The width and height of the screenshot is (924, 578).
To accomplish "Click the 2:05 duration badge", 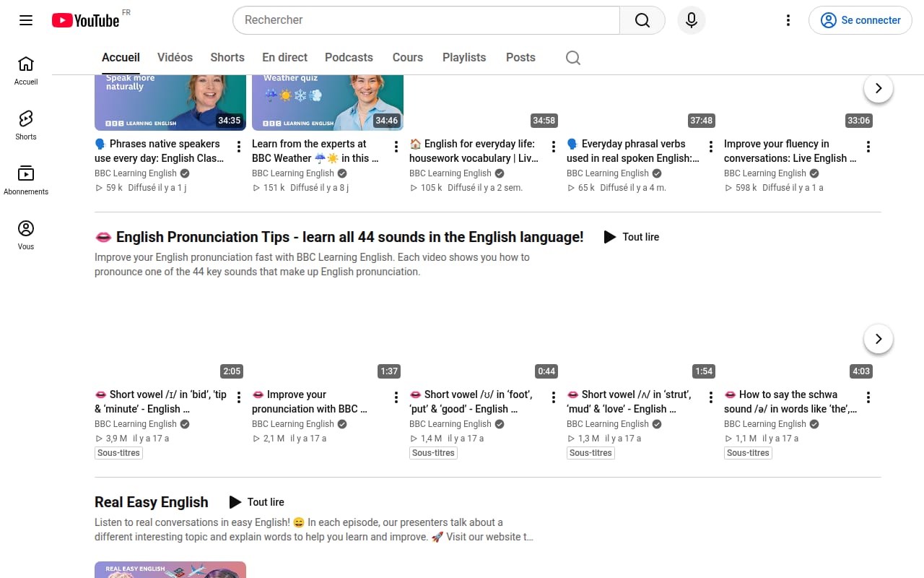I will (x=232, y=371).
